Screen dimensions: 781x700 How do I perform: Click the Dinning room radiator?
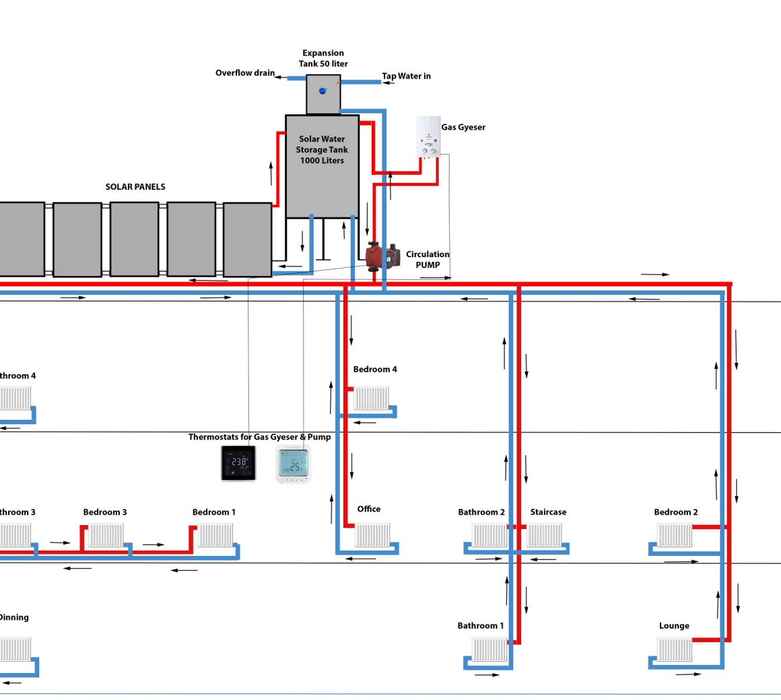[15, 650]
